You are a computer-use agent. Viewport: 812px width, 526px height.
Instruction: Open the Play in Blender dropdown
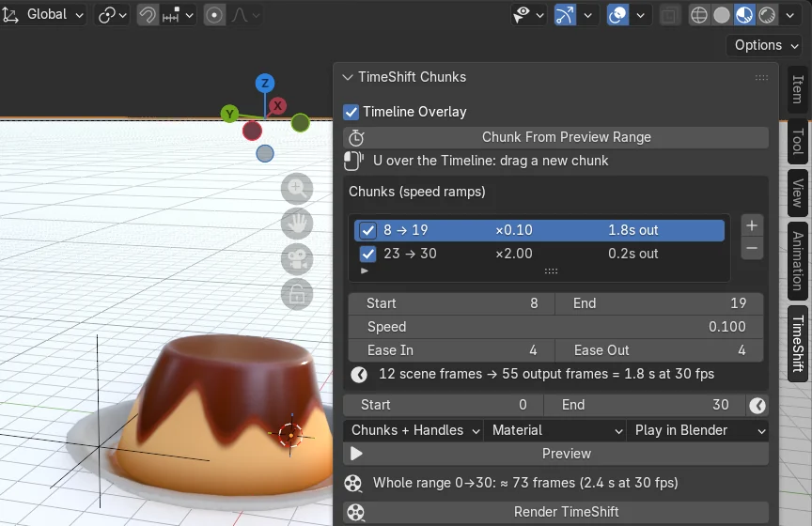click(x=697, y=430)
